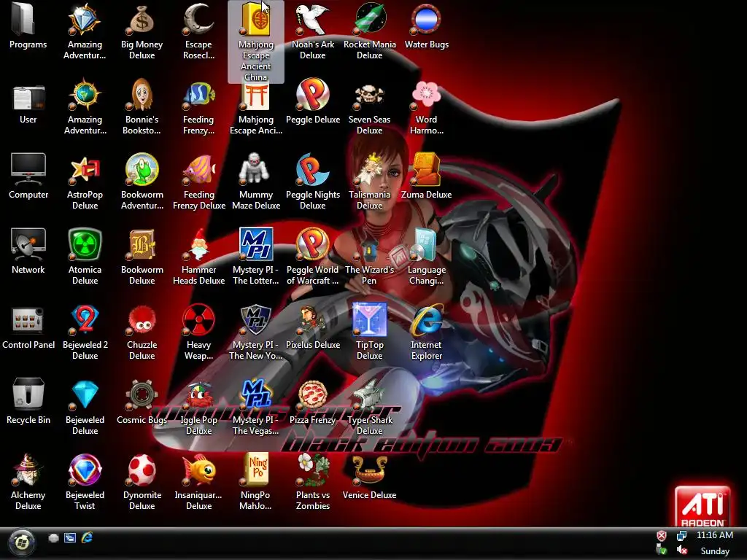Screen dimensions: 747x560
Task: Launch Rocket Mania Deluxe shortcut
Action: pyautogui.click(x=370, y=20)
